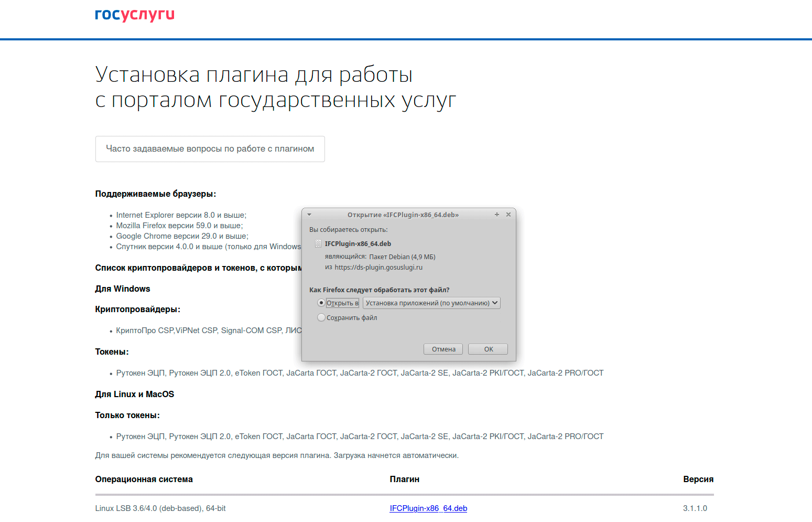The width and height of the screenshot is (812, 522).
Task: Click 'Mozilla Firefox версии 59.0 и выше' item
Action: coord(180,226)
